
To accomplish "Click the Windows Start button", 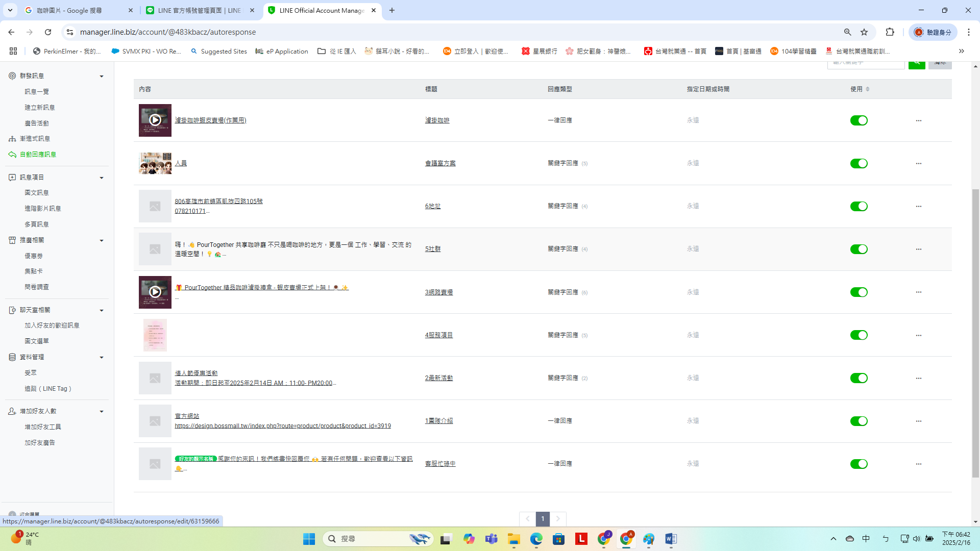I will (309, 539).
